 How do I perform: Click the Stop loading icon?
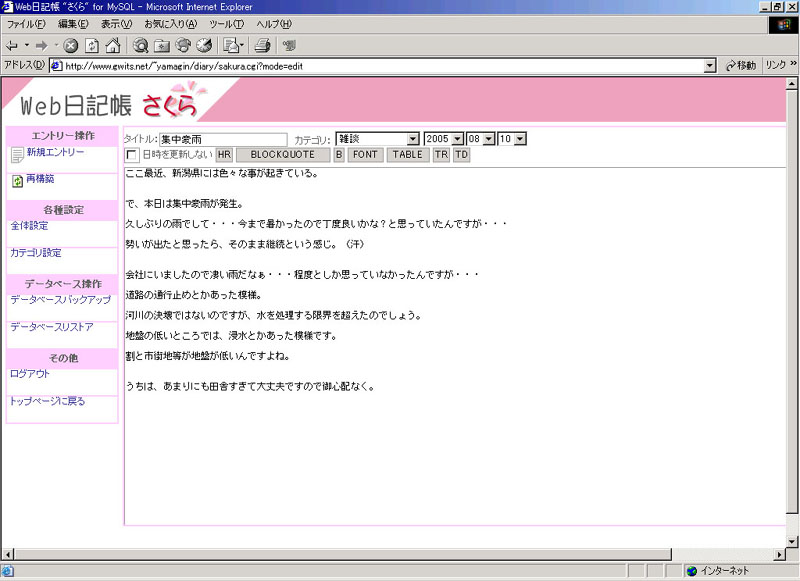point(71,45)
